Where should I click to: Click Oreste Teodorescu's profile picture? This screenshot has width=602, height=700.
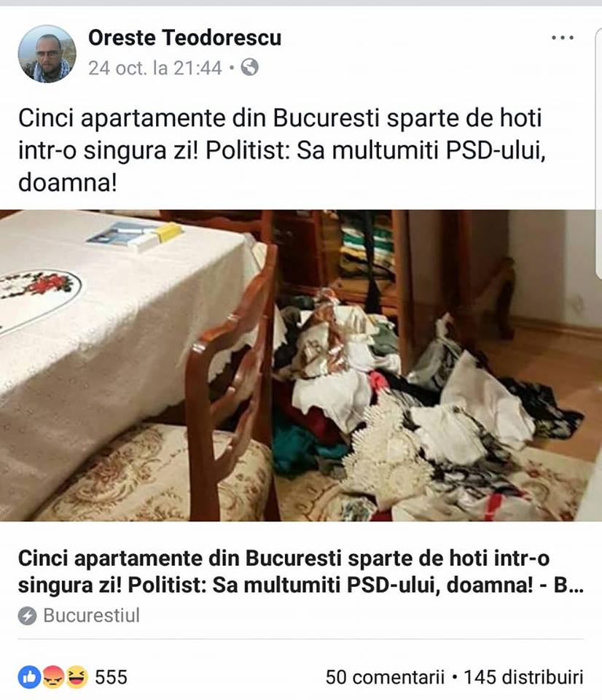[x=47, y=53]
